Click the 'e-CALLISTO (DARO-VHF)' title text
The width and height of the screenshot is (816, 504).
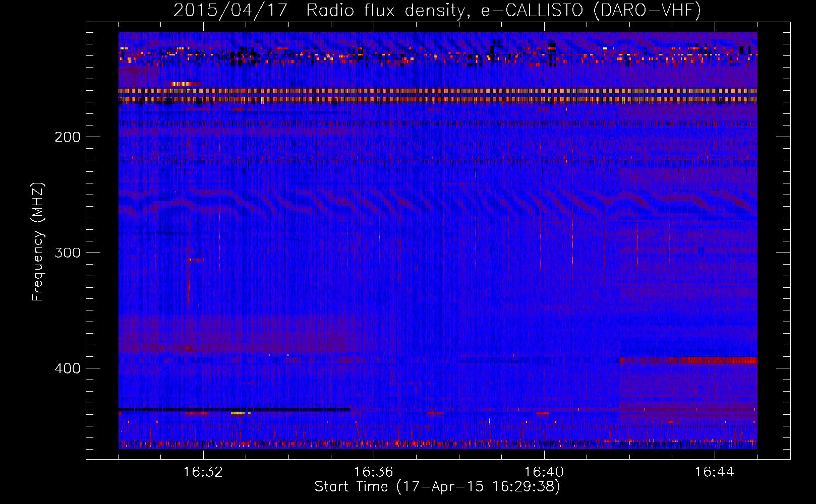click(591, 10)
